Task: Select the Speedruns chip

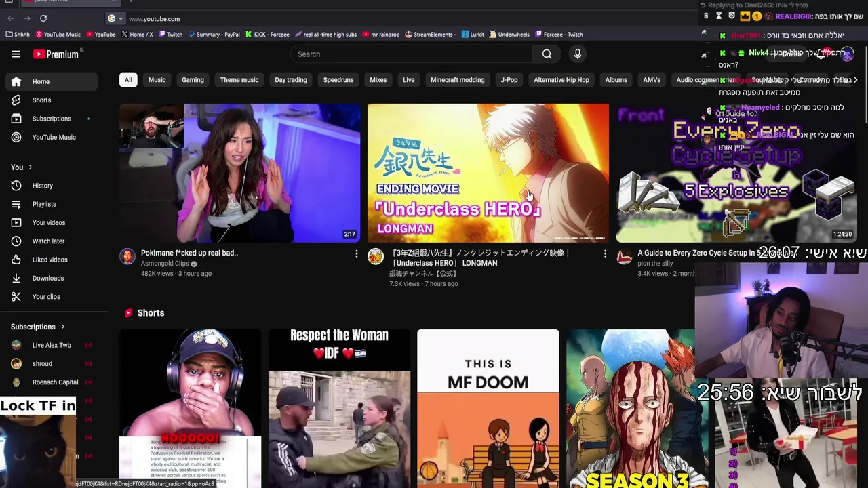Action: (338, 80)
